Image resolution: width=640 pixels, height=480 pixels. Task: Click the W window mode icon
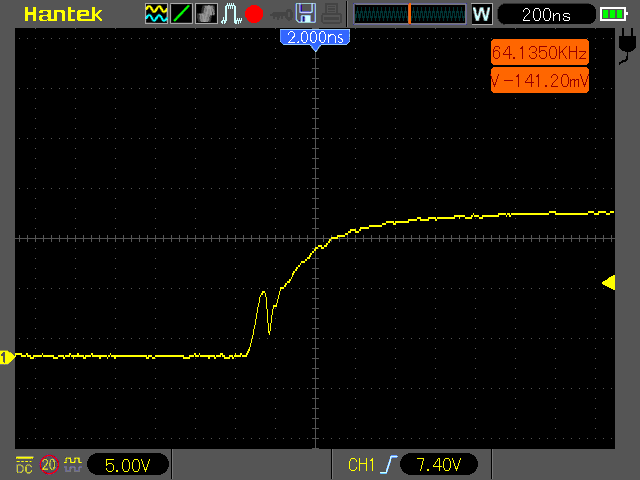[482, 14]
